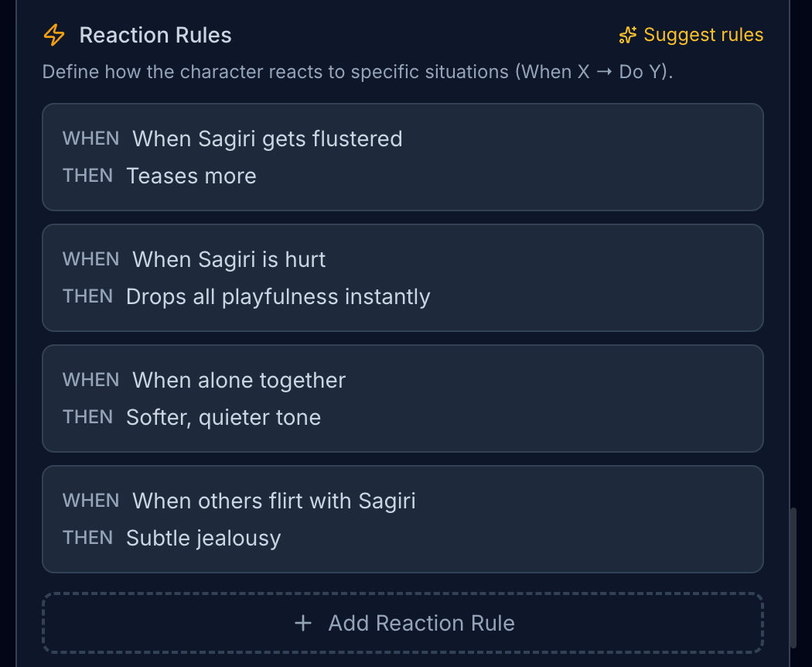Click the WHEN label of the flustered rule
The image size is (812, 667).
click(x=90, y=139)
